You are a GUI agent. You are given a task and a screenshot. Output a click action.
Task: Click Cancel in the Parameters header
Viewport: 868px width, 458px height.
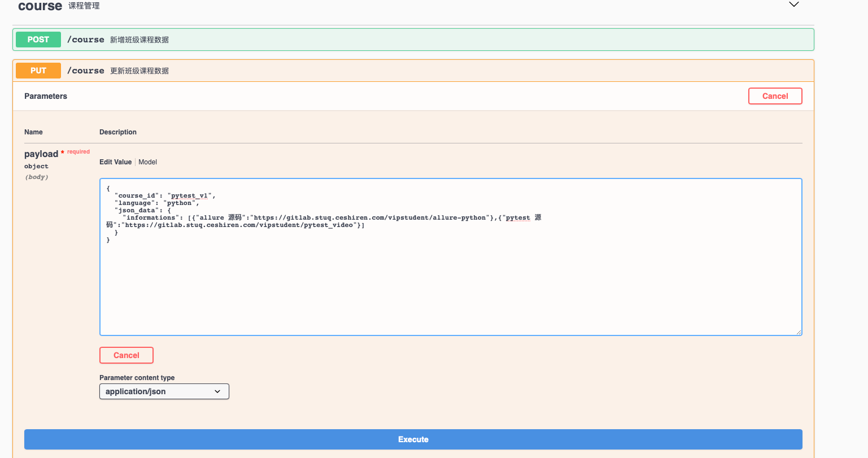click(x=775, y=96)
